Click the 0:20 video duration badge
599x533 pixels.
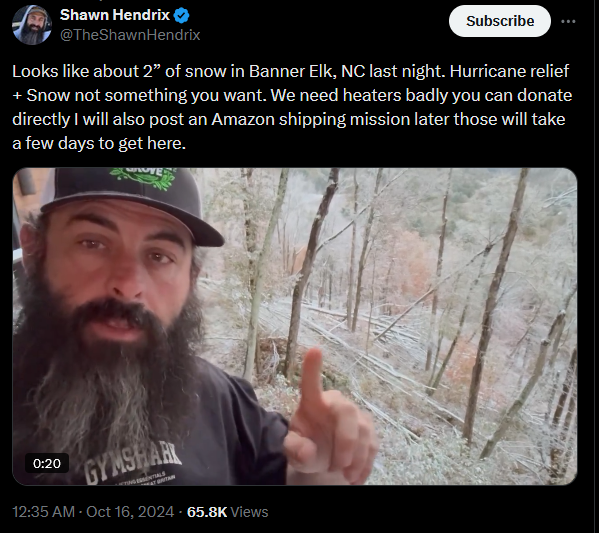point(47,463)
